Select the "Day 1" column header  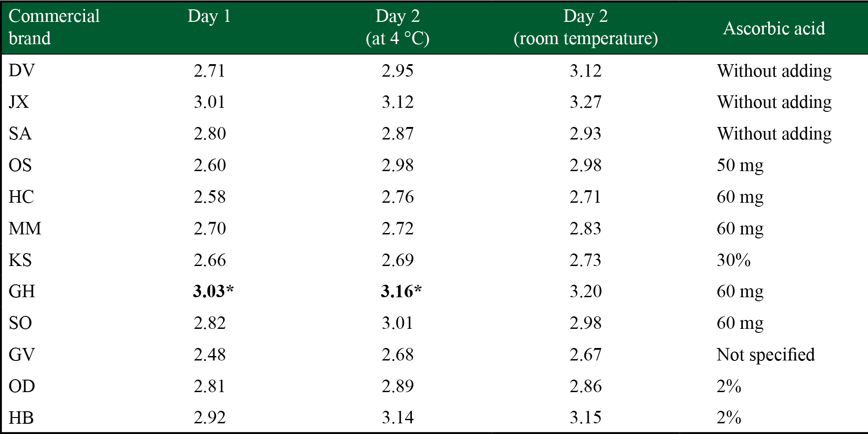point(209,16)
